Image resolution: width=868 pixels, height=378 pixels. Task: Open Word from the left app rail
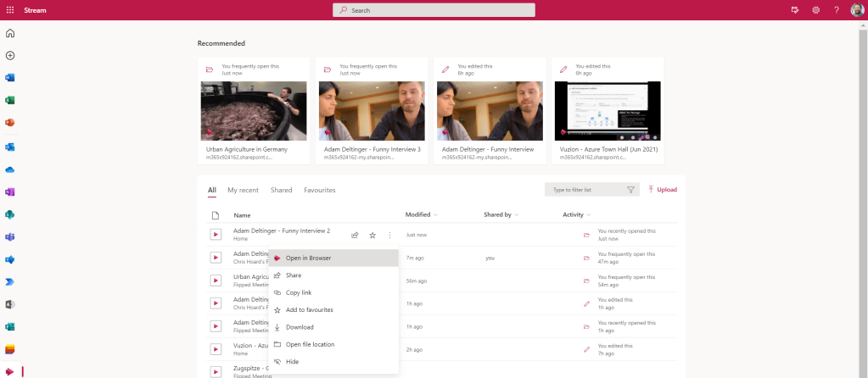coord(10,78)
